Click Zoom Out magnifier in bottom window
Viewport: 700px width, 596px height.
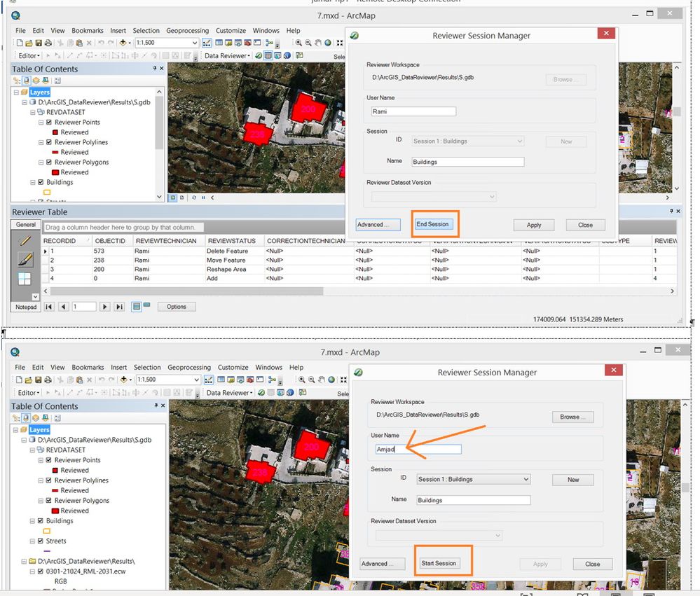[312, 380]
